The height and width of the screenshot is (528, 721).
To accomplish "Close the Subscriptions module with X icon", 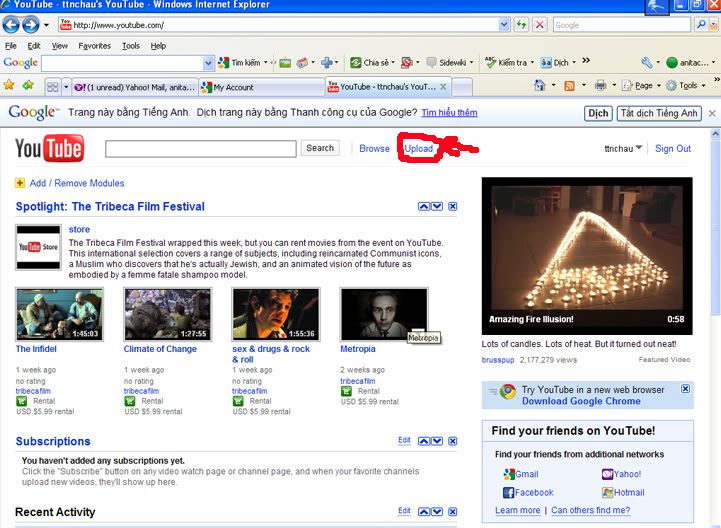I will [452, 441].
